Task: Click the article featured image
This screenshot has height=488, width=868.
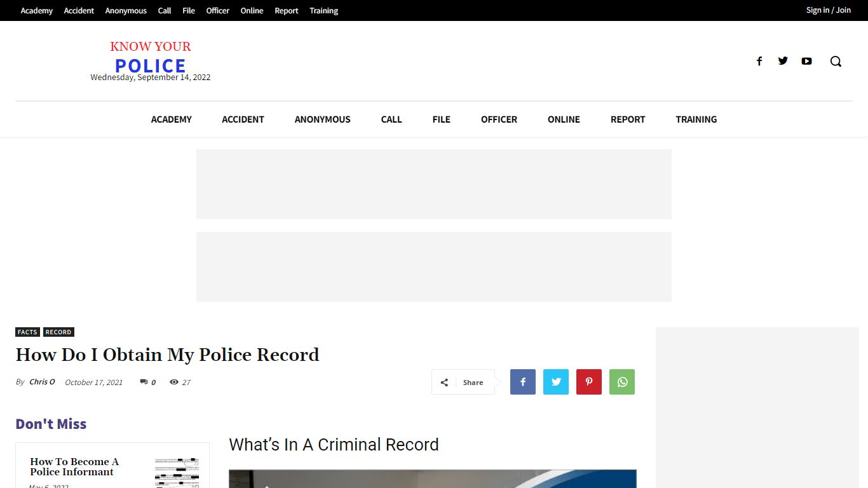Action: (x=433, y=479)
